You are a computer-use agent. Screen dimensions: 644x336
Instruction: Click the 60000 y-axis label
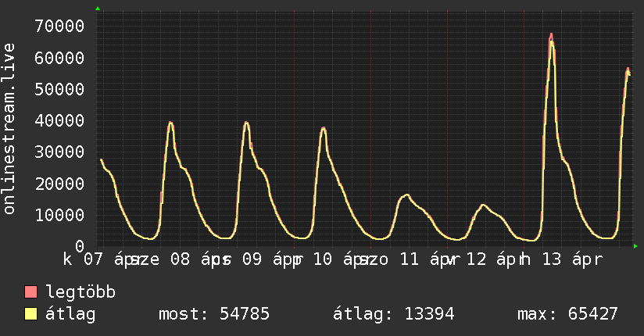pyautogui.click(x=59, y=58)
